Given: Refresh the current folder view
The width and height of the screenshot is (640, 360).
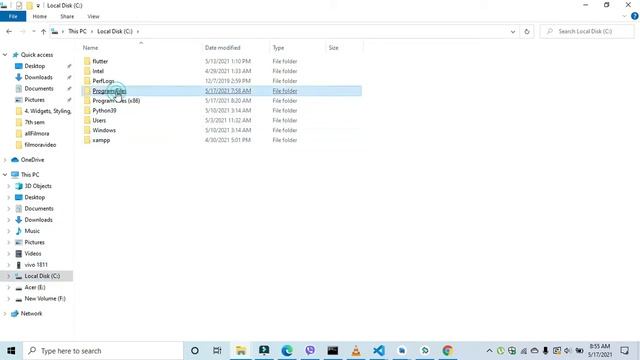Looking at the screenshot, I should click(x=527, y=31).
